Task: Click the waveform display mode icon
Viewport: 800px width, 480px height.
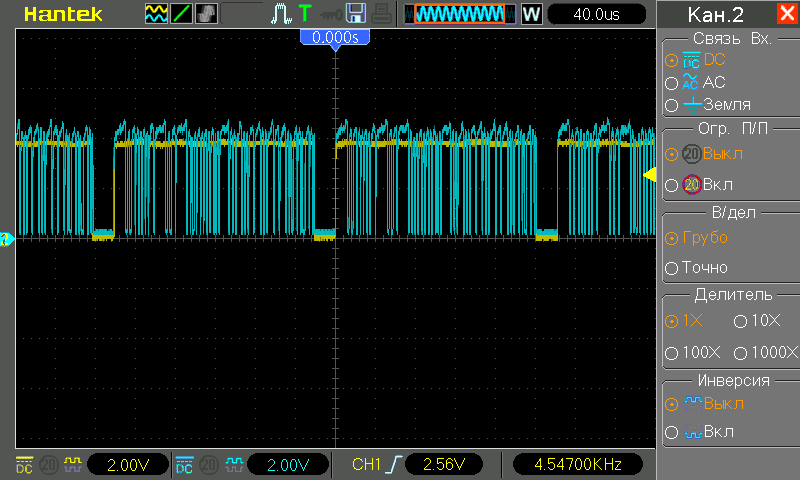Action: point(156,13)
